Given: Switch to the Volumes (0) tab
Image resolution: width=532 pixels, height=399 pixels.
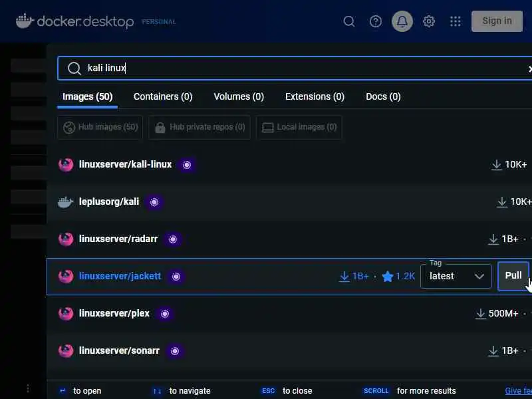Looking at the screenshot, I should pos(239,96).
